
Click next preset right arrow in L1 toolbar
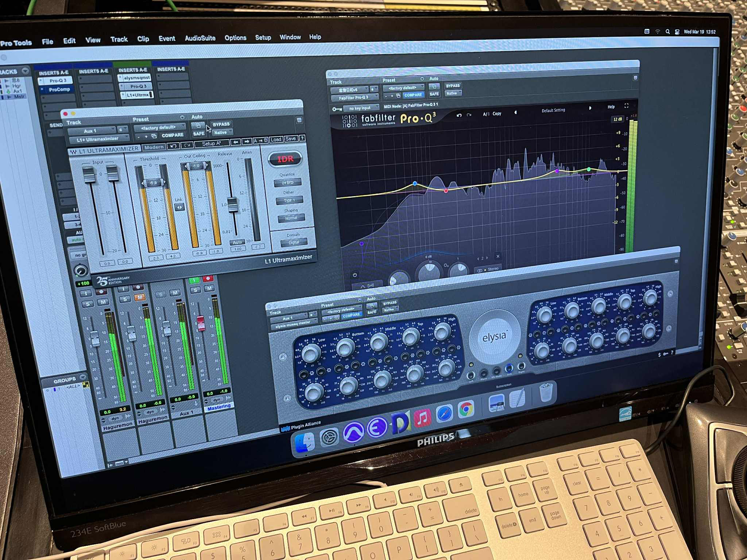click(x=247, y=141)
